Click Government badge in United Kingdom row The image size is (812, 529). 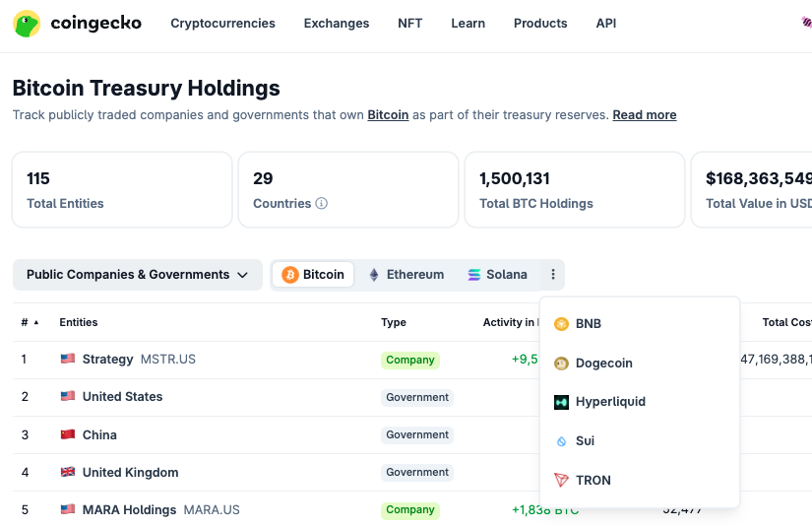[417, 473]
